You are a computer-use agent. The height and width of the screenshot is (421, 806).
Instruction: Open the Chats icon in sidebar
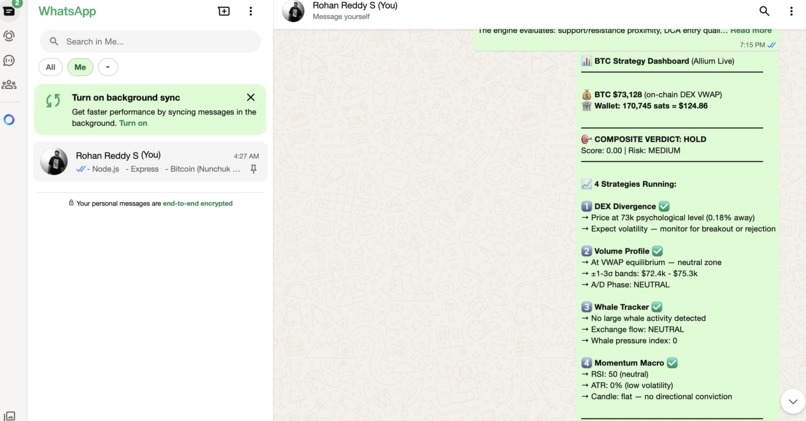[9, 10]
